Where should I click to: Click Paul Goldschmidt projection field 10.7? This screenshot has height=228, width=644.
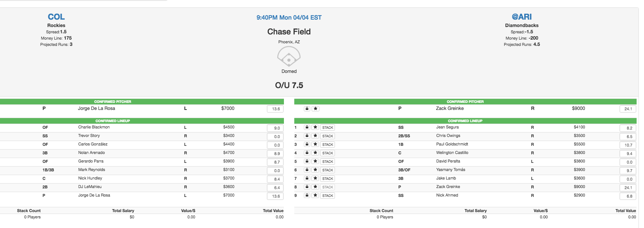pos(628,145)
